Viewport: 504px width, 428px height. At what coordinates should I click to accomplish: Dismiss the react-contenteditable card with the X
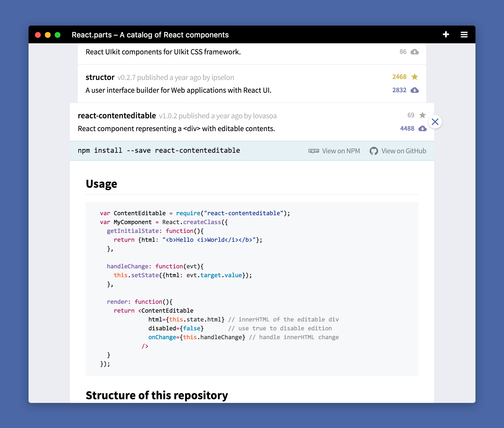point(435,122)
